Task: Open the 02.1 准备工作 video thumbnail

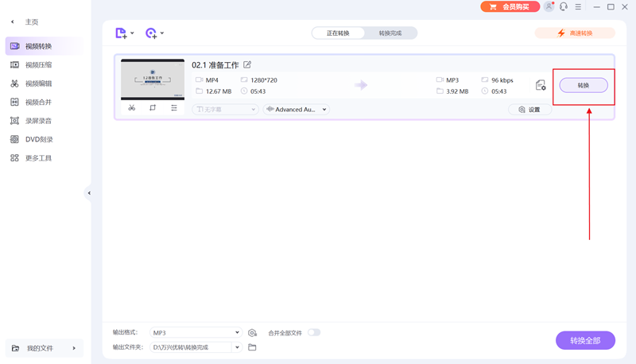Action: pos(153,79)
